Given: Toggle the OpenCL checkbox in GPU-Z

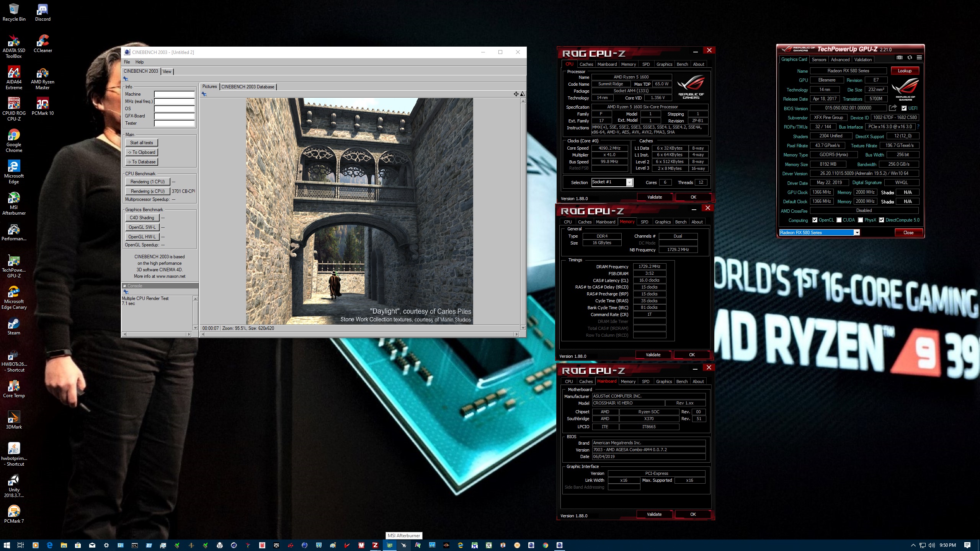Looking at the screenshot, I should coord(815,220).
